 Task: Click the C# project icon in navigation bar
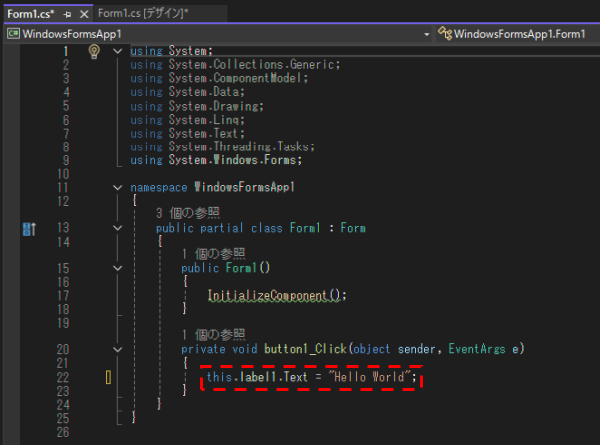coord(14,33)
